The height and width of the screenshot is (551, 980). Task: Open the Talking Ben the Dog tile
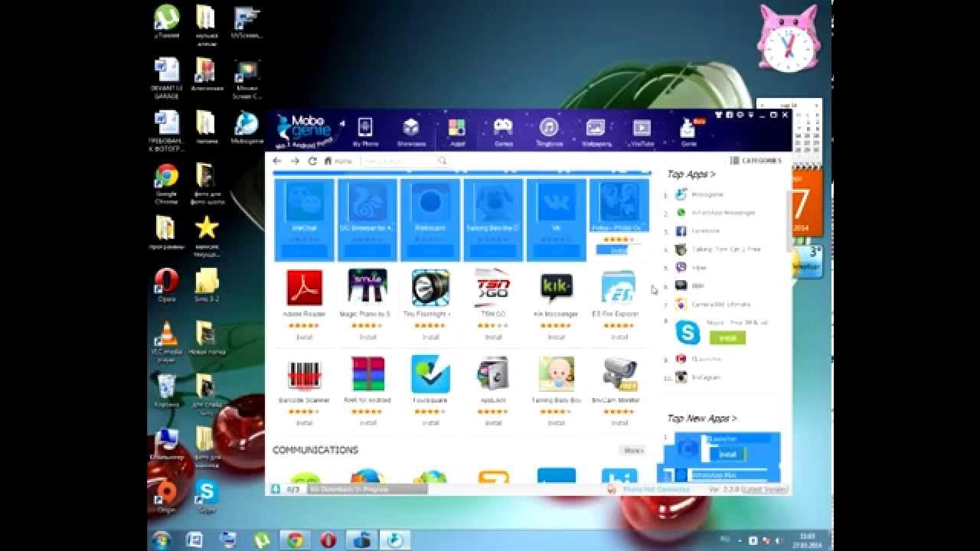point(493,220)
